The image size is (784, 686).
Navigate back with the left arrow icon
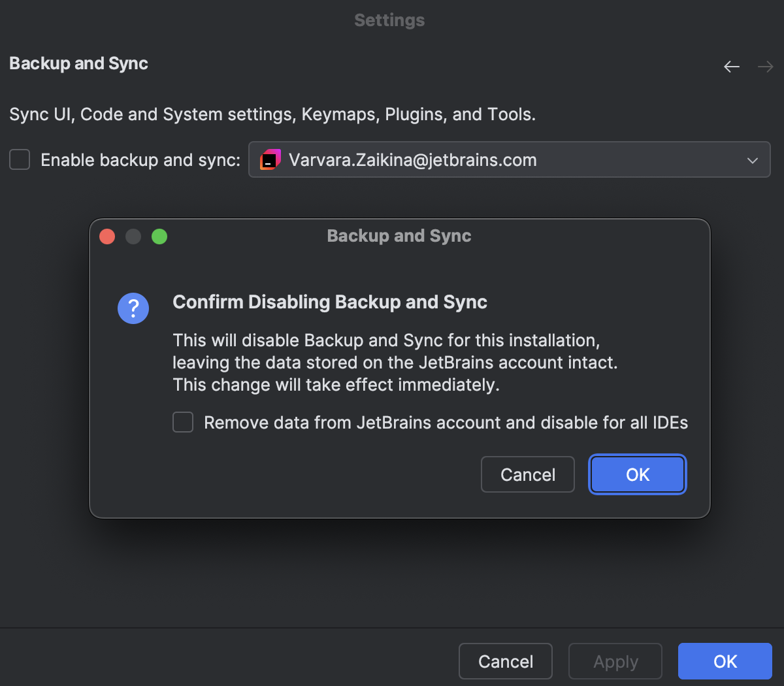pos(732,67)
